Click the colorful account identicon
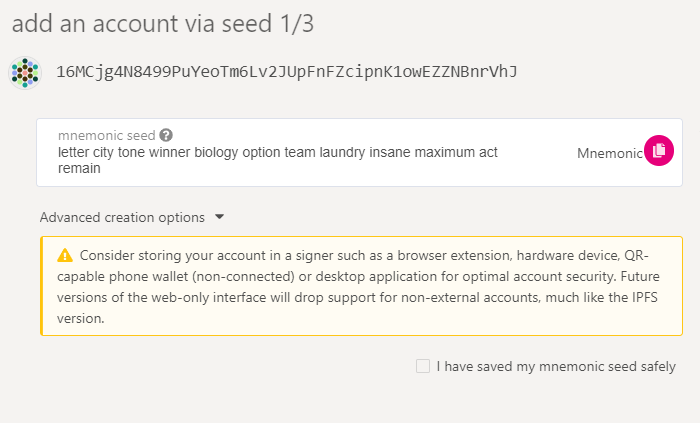Screen dimensions: 700x423 [x=25, y=73]
